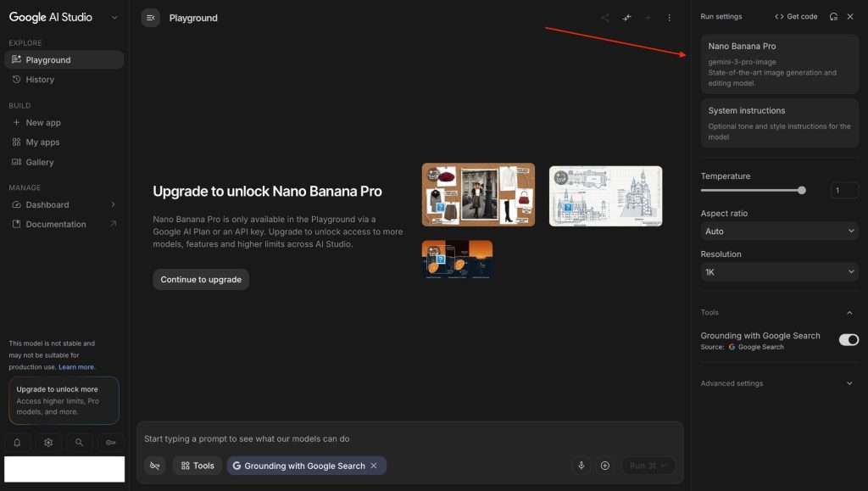Open the castle blueprint thumbnail
Screen dimensions: 868x491
[x=605, y=196]
